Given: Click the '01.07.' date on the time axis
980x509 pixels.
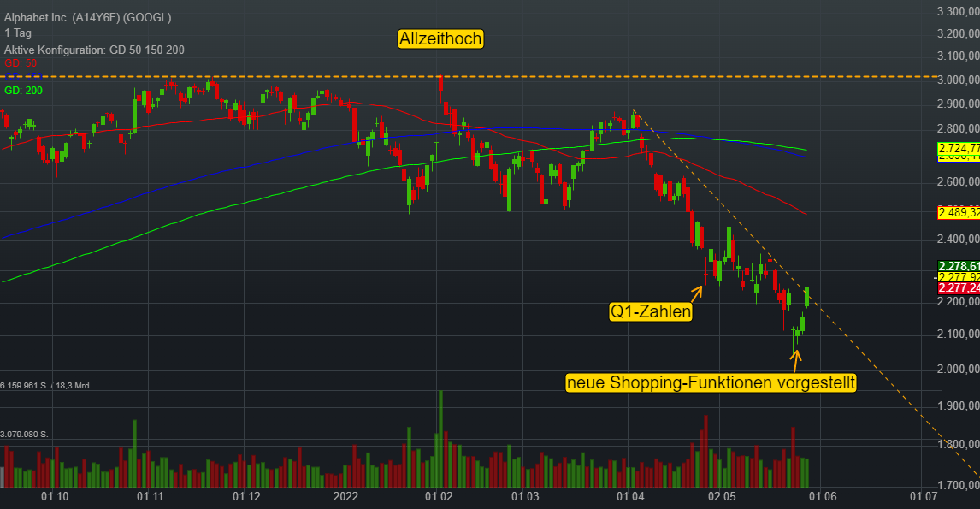Looking at the screenshot, I should coord(924,496).
